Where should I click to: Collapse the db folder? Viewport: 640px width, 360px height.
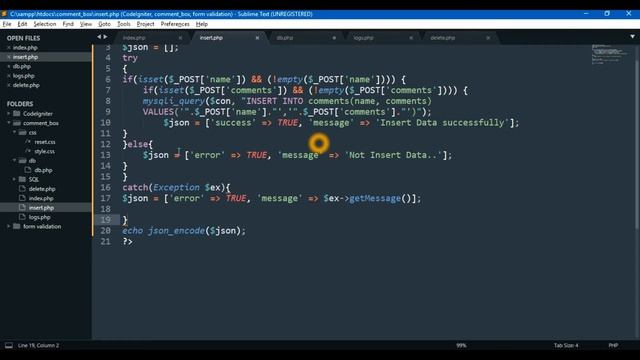pyautogui.click(x=14, y=160)
